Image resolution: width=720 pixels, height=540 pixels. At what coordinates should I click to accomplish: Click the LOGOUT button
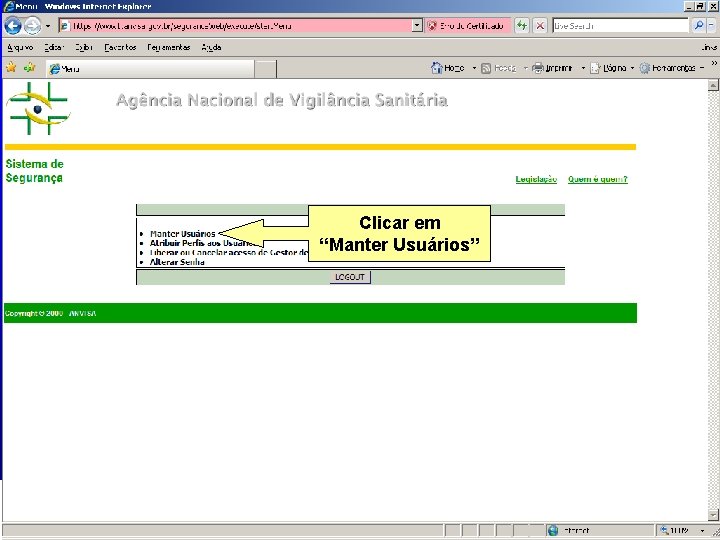pyautogui.click(x=350, y=277)
